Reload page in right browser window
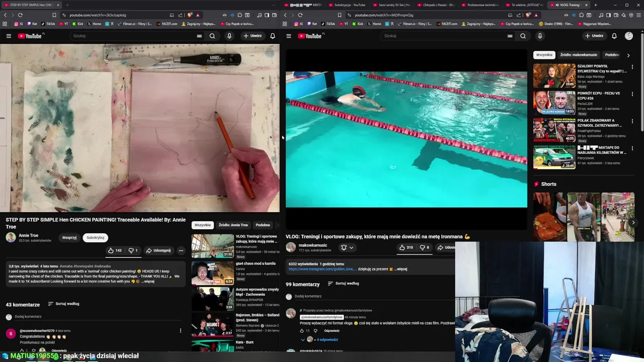 coord(300,15)
